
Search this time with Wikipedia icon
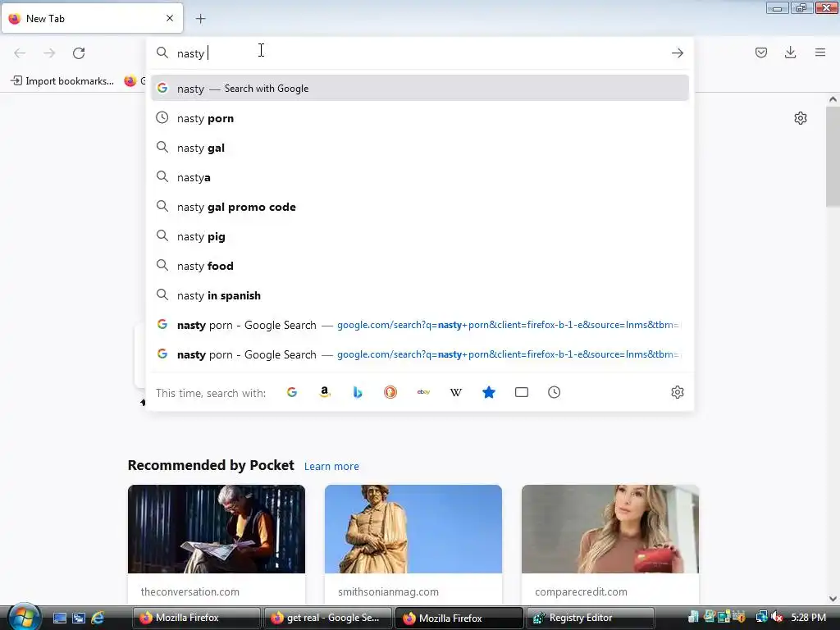pos(456,392)
